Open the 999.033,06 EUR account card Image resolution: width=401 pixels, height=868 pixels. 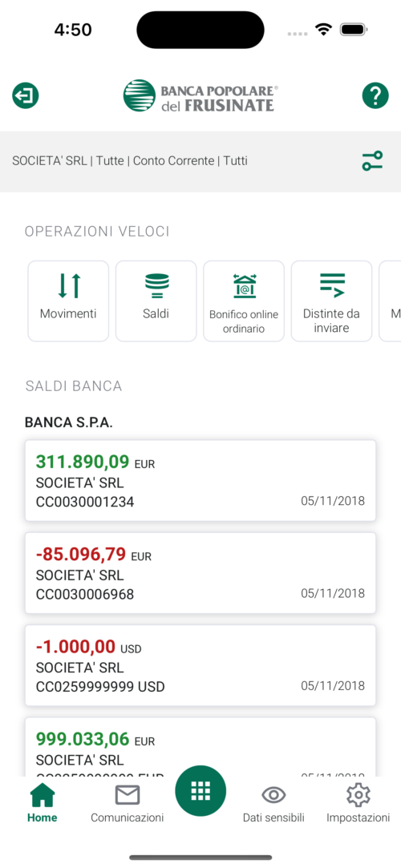tap(200, 747)
